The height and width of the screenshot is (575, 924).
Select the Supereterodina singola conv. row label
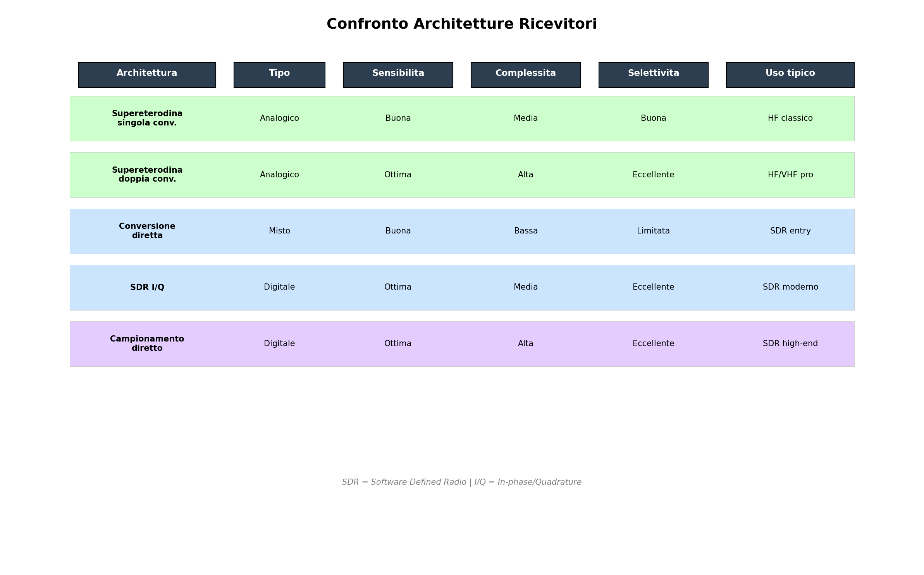147,118
